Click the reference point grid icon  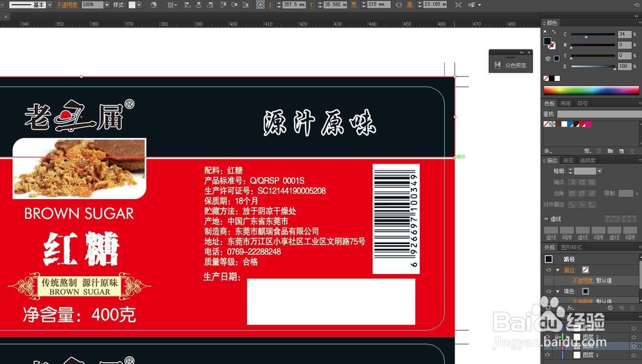click(260, 5)
